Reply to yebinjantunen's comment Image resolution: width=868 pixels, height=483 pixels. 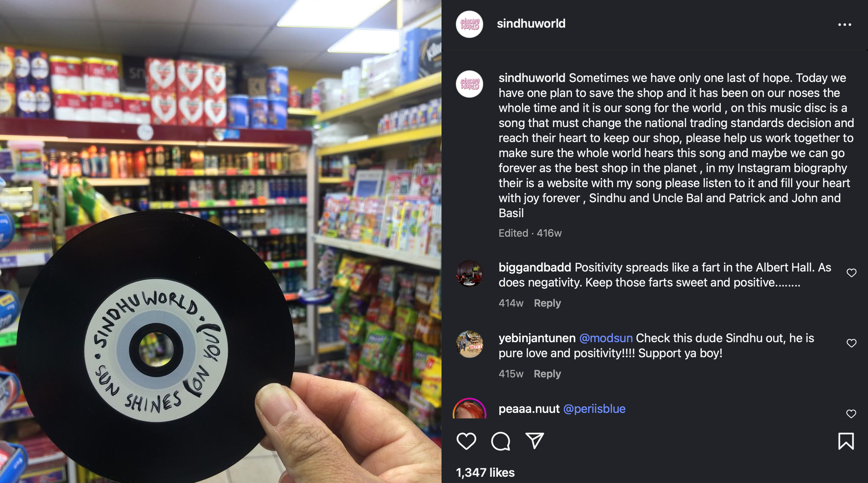(547, 374)
